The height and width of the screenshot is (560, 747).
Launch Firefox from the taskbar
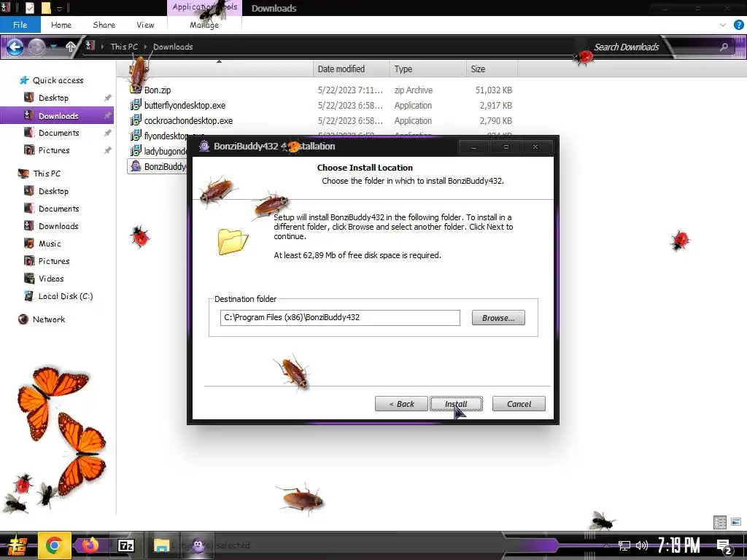pyautogui.click(x=90, y=545)
